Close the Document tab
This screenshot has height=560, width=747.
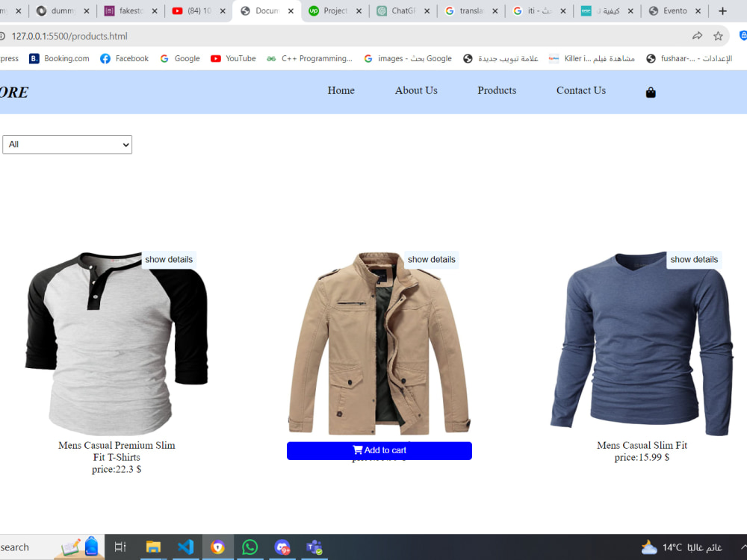(x=291, y=11)
